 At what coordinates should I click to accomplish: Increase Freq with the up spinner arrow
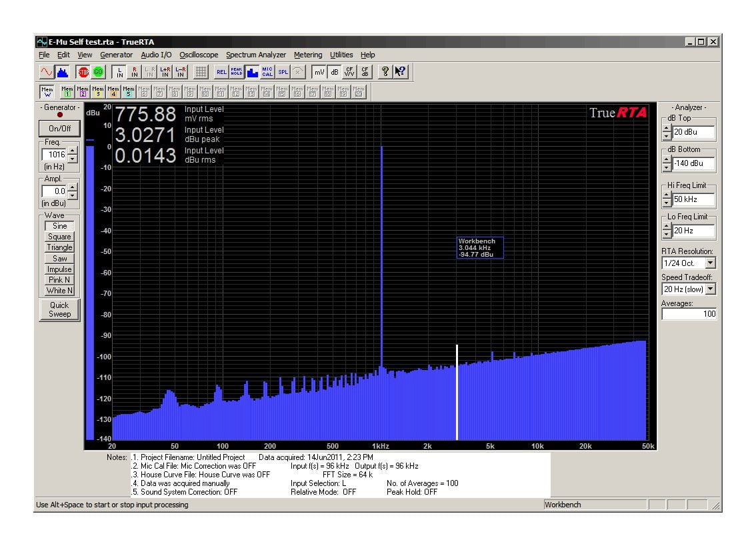coord(72,151)
